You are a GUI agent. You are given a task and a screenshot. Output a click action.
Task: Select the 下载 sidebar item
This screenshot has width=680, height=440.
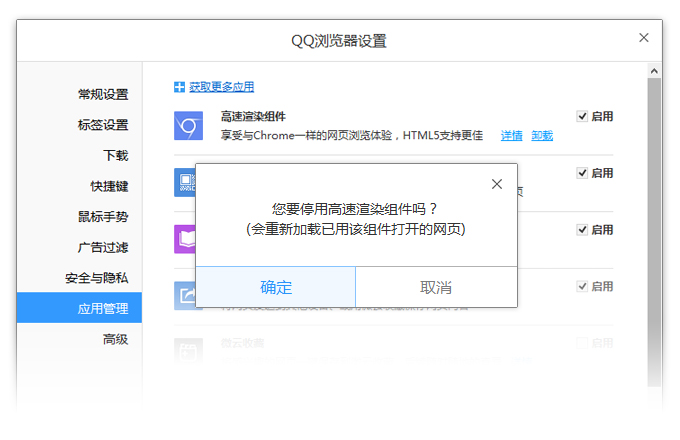point(115,155)
